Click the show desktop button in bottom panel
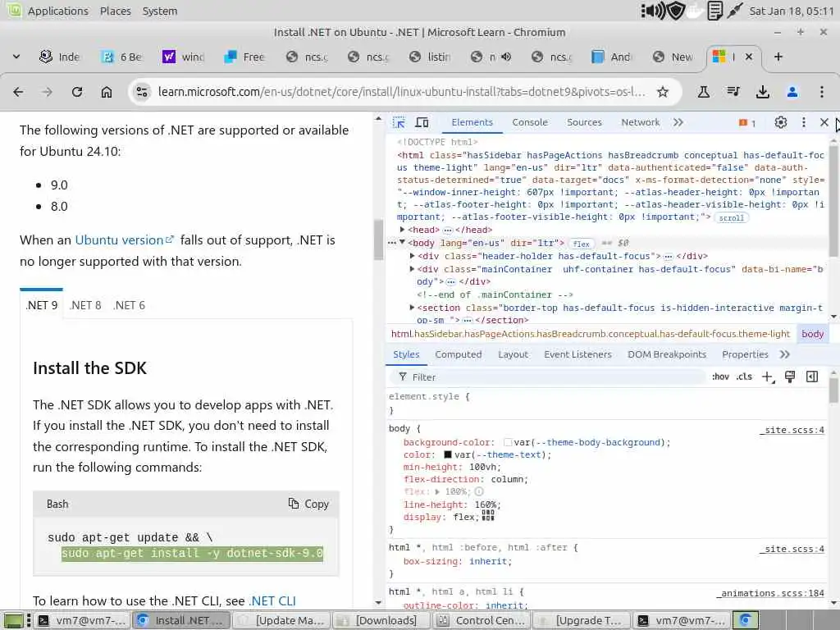Viewport: 840px width, 630px height. 14,621
